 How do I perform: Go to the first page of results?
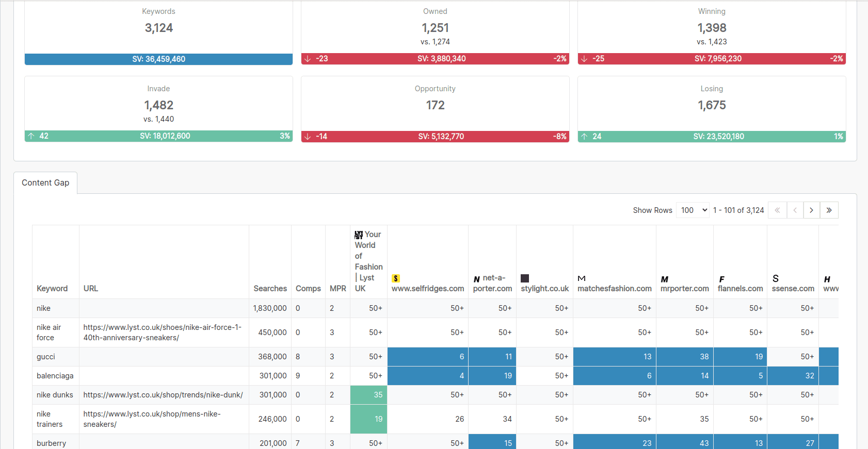pyautogui.click(x=777, y=210)
